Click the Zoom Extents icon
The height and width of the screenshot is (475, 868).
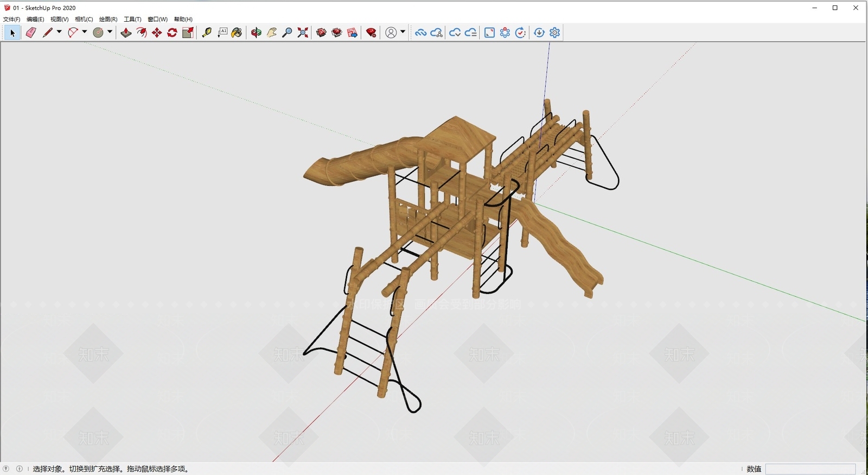[303, 33]
